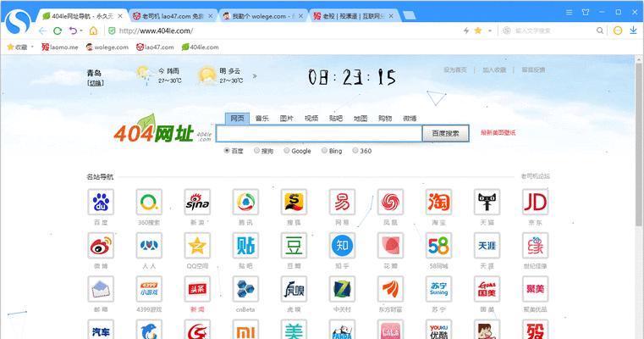Image resolution: width=644 pixels, height=339 pixels.
Task: Open the Zhihu 知乎 site icon
Action: click(342, 246)
